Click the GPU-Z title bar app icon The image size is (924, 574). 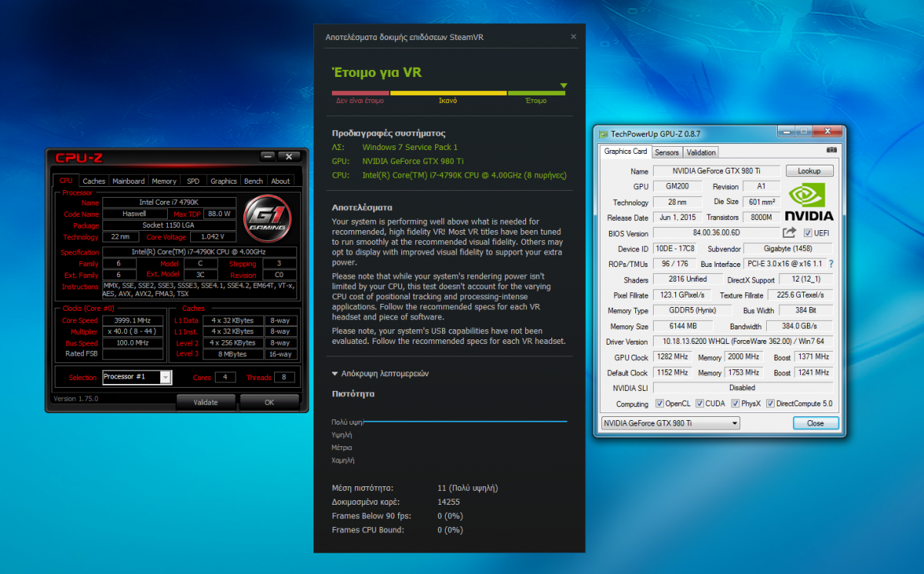click(603, 133)
